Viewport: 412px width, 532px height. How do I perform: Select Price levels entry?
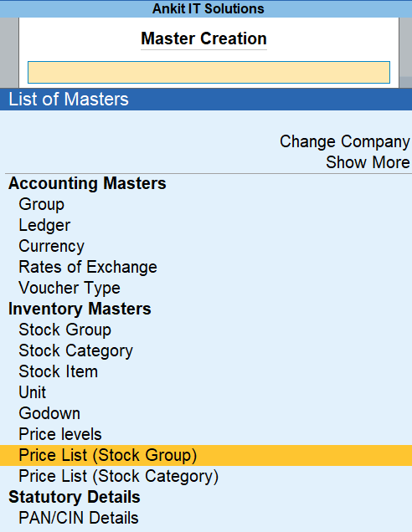pyautogui.click(x=60, y=434)
